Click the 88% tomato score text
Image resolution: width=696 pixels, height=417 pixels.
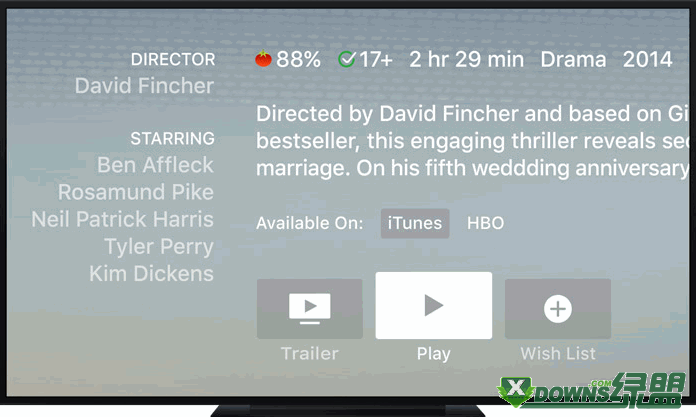pos(298,60)
